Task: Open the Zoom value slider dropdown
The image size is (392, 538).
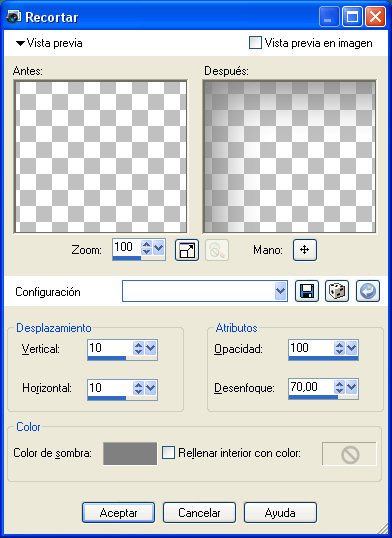Action: tap(159, 247)
